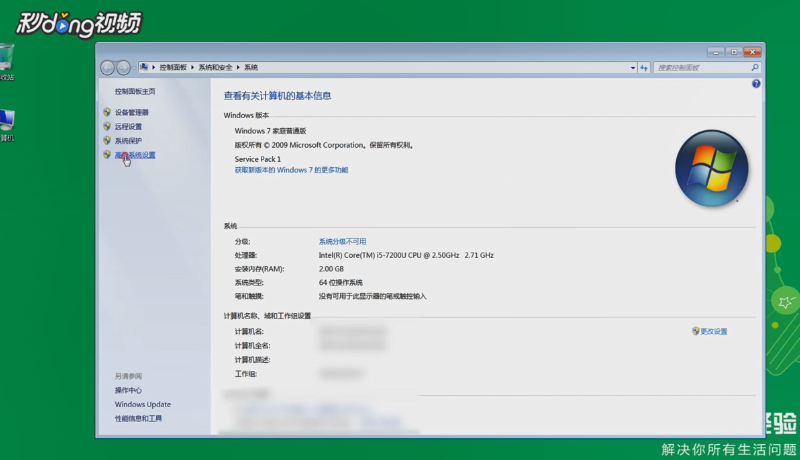Viewport: 800px width, 460px height.
Task: Click the Windows logo image
Action: click(711, 168)
